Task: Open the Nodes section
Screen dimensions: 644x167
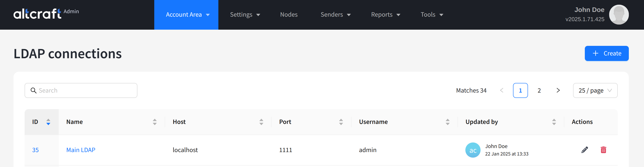Action: (x=289, y=15)
